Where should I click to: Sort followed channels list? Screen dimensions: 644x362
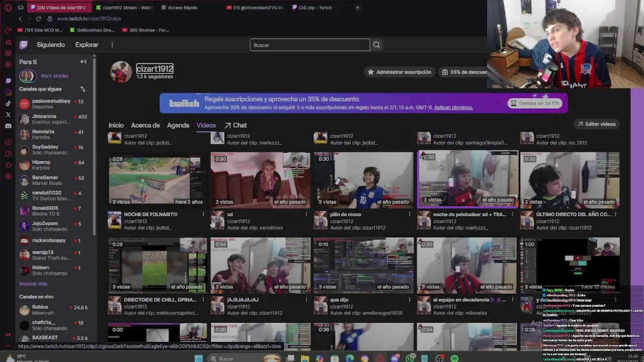point(83,89)
